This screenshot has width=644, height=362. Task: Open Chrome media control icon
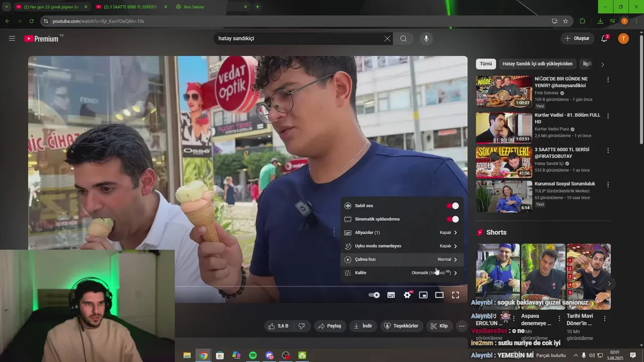[612, 21]
